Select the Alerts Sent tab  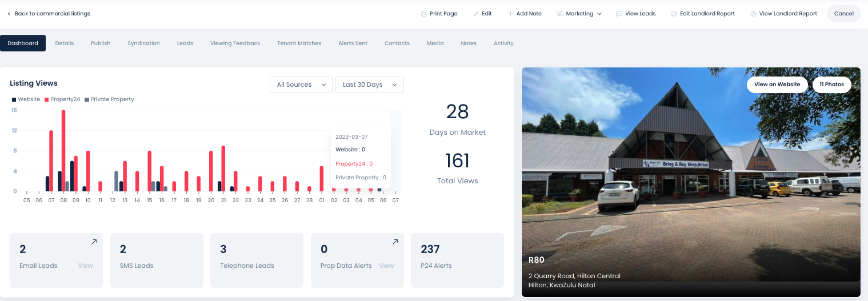(353, 43)
